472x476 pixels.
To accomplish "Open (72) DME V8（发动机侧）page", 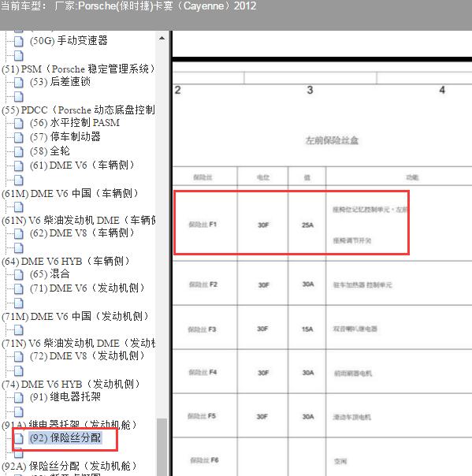I will click(87, 355).
